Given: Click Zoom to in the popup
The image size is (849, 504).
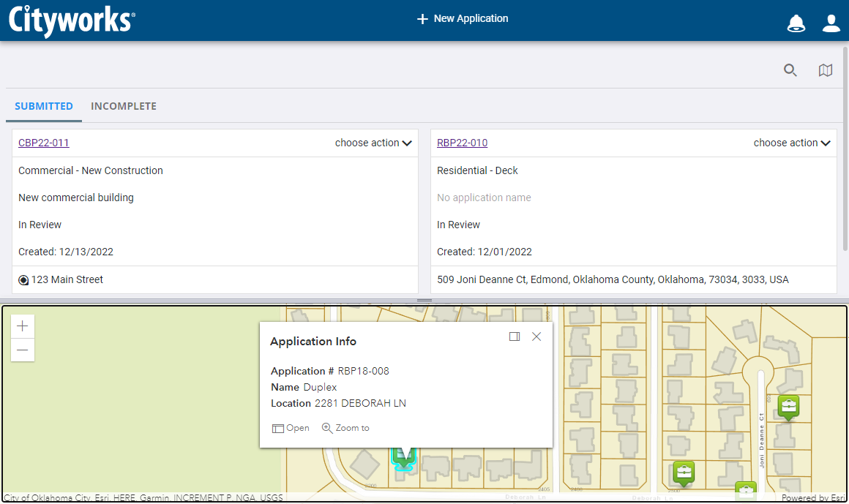Looking at the screenshot, I should (x=345, y=428).
